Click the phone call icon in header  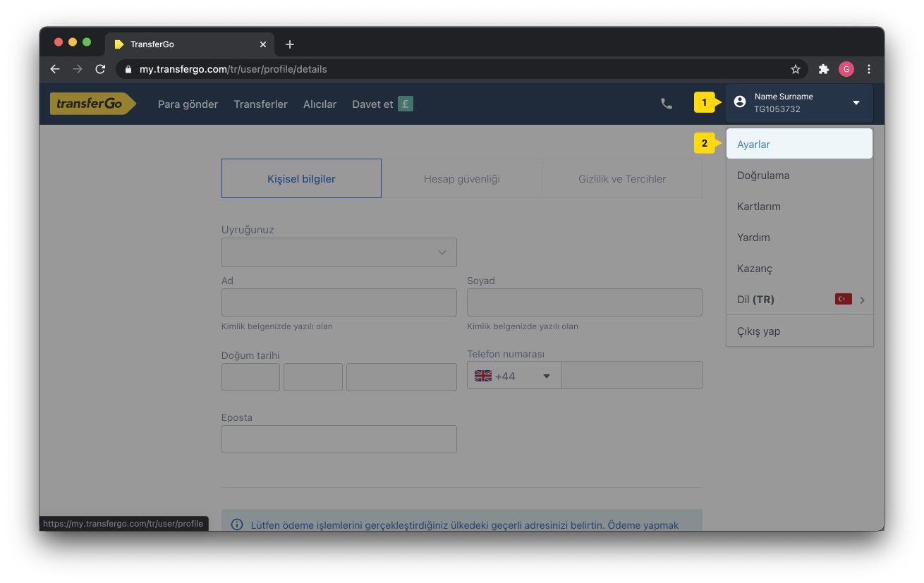click(x=666, y=104)
